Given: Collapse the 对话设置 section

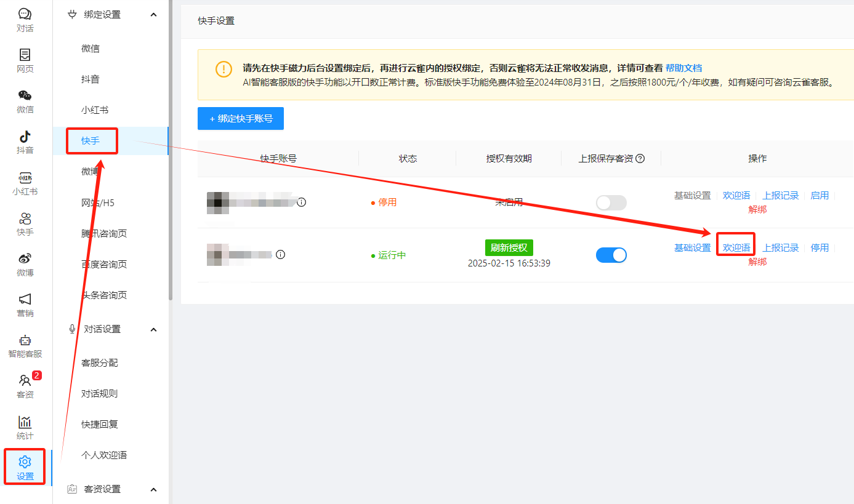Looking at the screenshot, I should click(x=153, y=329).
